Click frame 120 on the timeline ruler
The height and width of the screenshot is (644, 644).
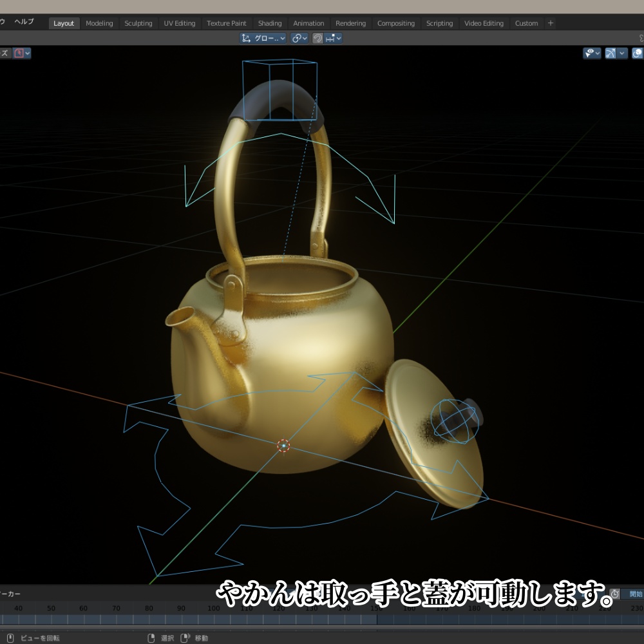278,608
